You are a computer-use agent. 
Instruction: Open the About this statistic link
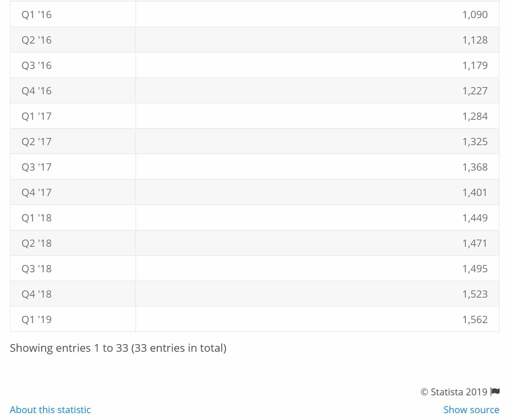pos(50,410)
